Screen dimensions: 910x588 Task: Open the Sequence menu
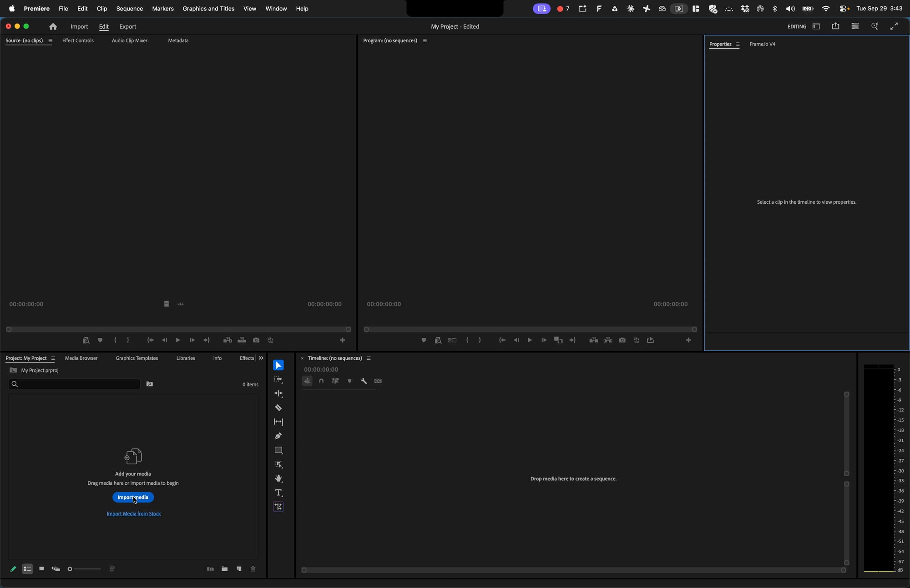point(129,9)
